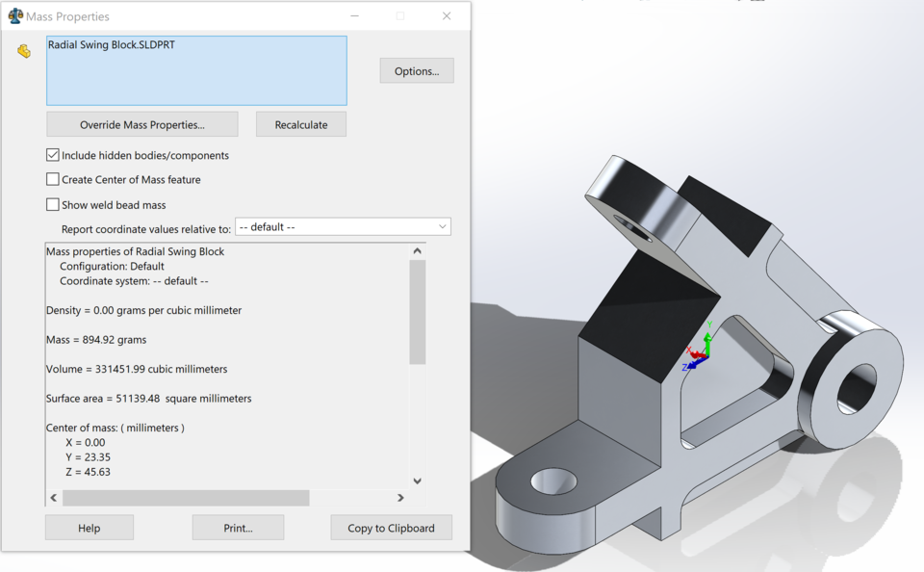Click Override Mass Properties
The image size is (924, 572).
(x=141, y=124)
